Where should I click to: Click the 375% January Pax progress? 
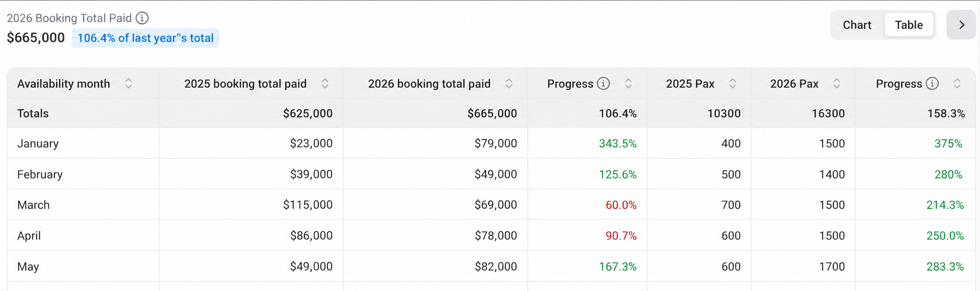click(948, 144)
